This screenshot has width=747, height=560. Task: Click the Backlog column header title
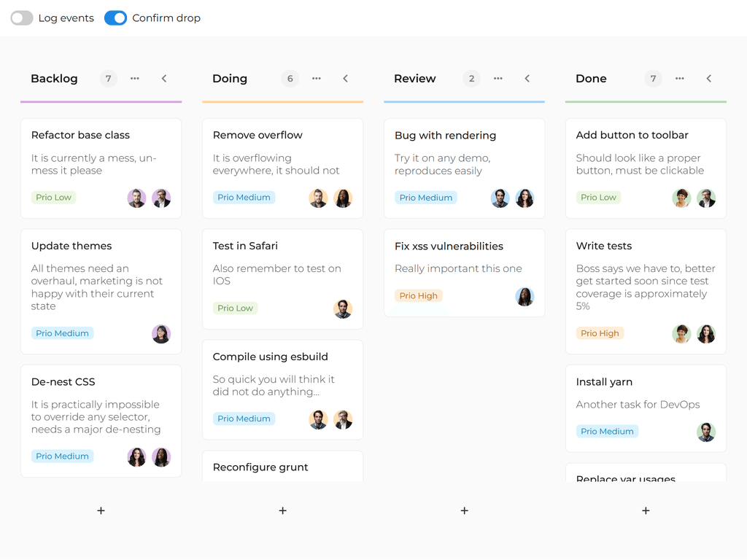pyautogui.click(x=54, y=79)
